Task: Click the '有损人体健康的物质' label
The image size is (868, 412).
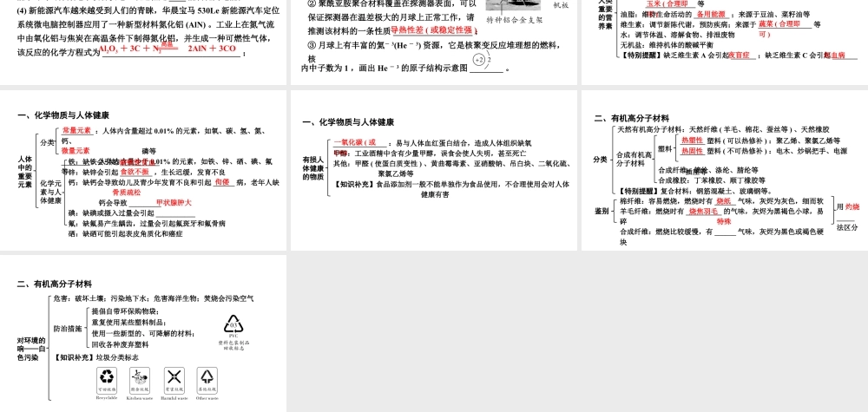Action: (312, 168)
